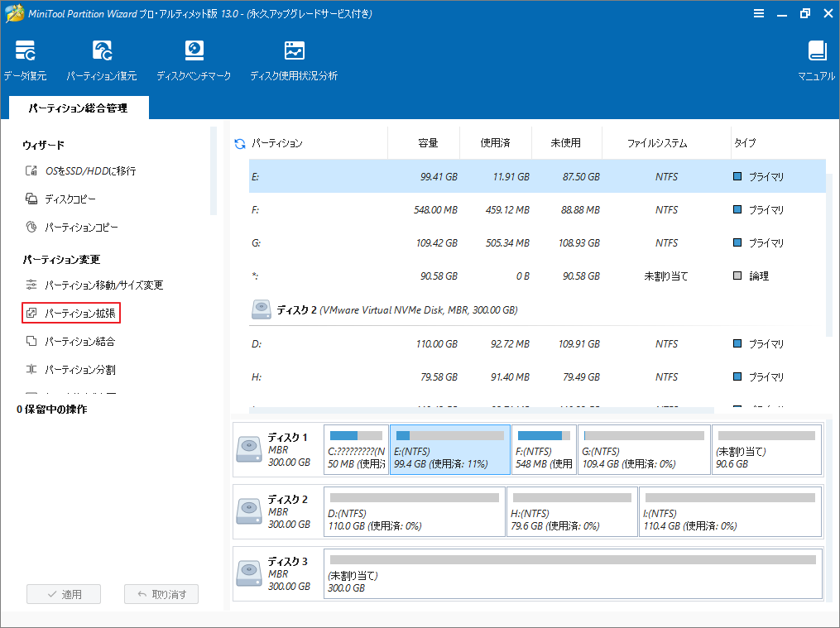Click the partition list refresh icon
The image size is (840, 628).
tap(240, 142)
